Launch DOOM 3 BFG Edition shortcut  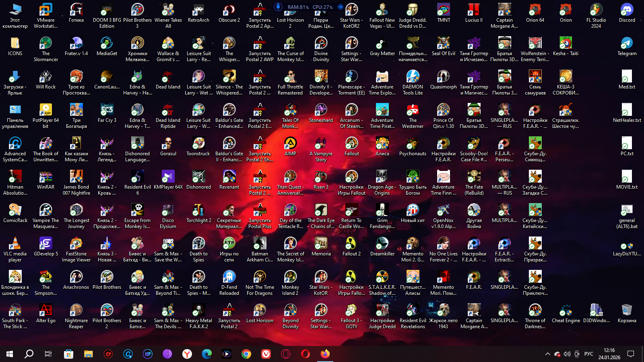point(107,15)
